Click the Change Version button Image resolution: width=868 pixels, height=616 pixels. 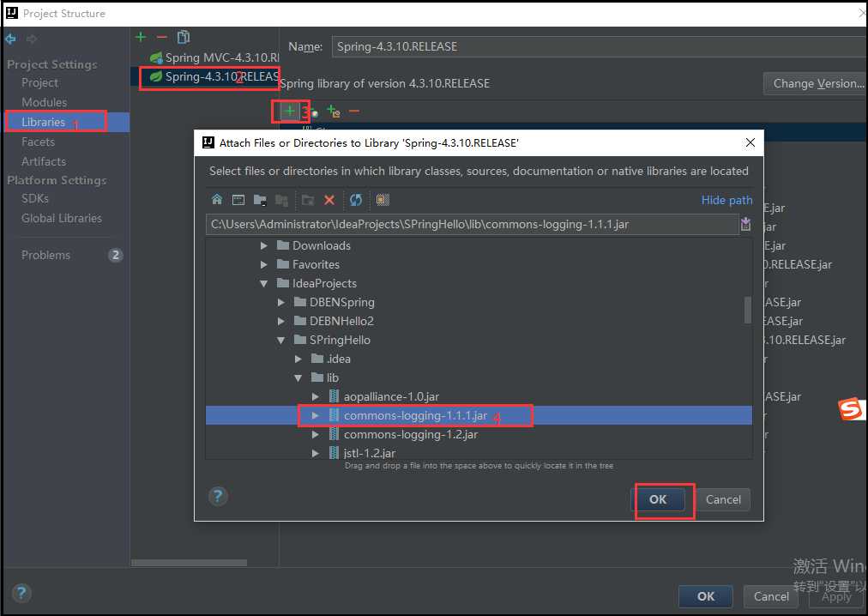coord(816,83)
